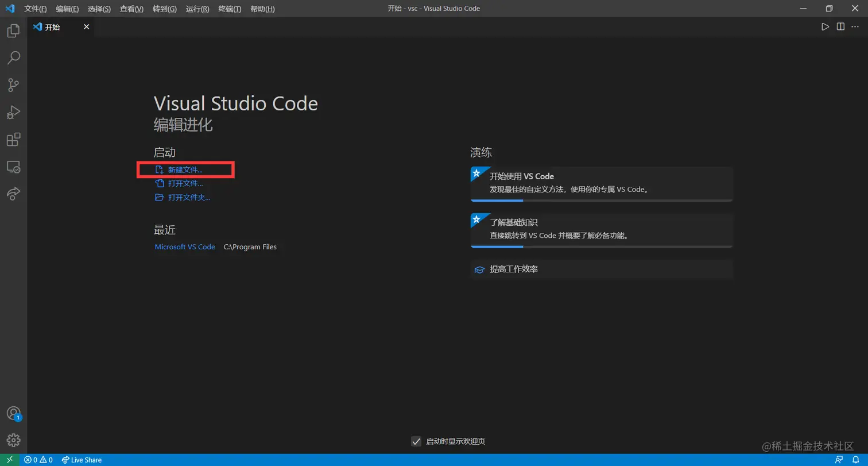
Task: Click the 打开文件... link
Action: 179,184
